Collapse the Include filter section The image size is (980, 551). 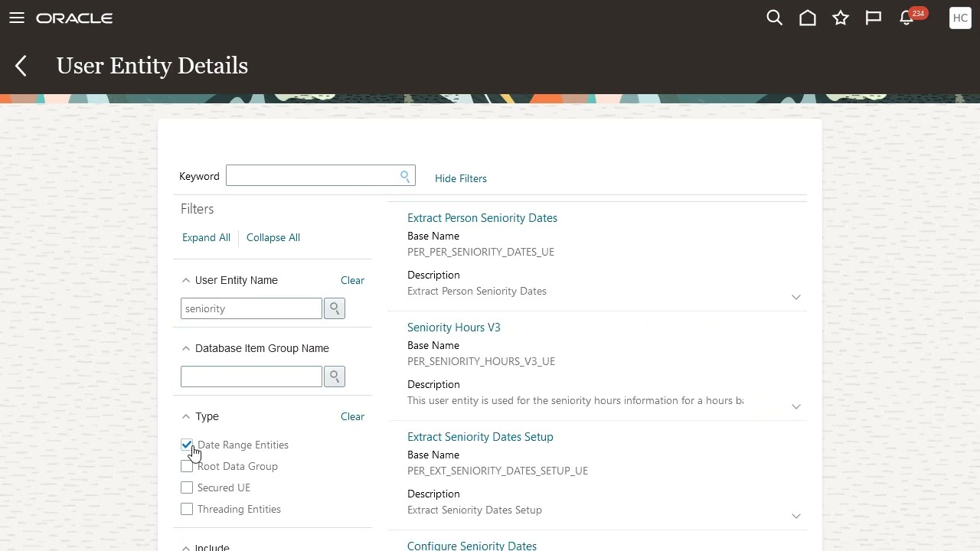[x=185, y=547]
